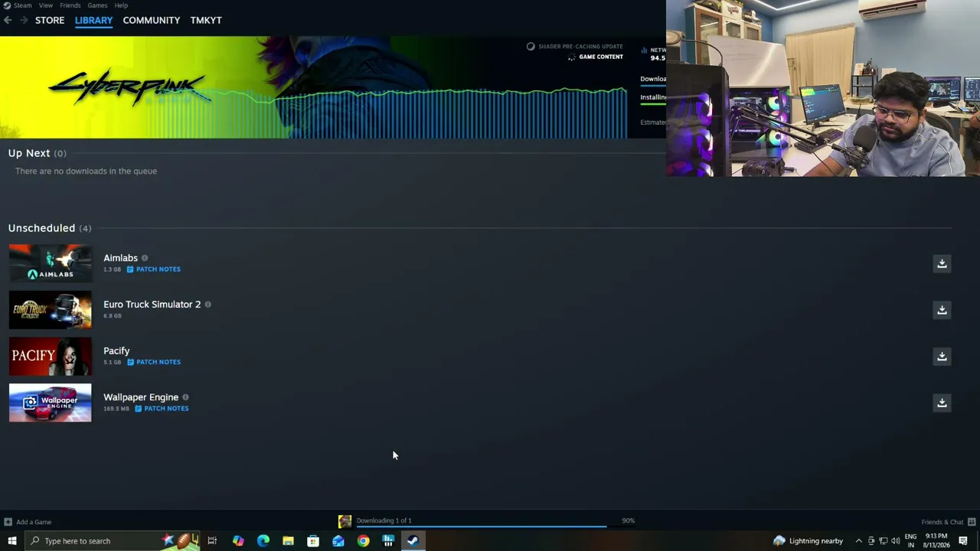The image size is (980, 551).
Task: Open the info icon beside Aimlabs
Action: pos(145,258)
